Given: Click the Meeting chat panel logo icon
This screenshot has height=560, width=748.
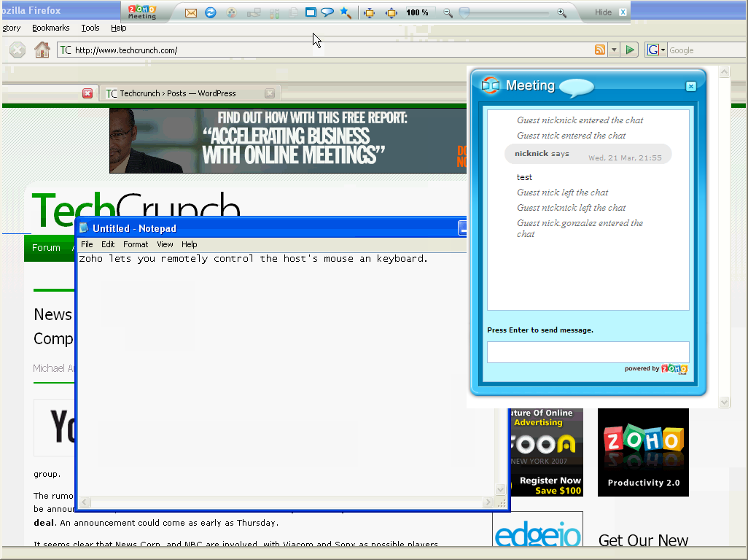Looking at the screenshot, I should tap(491, 85).
